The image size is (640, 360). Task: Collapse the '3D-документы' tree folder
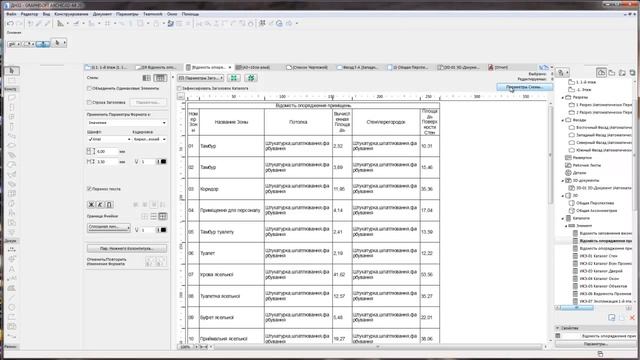click(563, 180)
